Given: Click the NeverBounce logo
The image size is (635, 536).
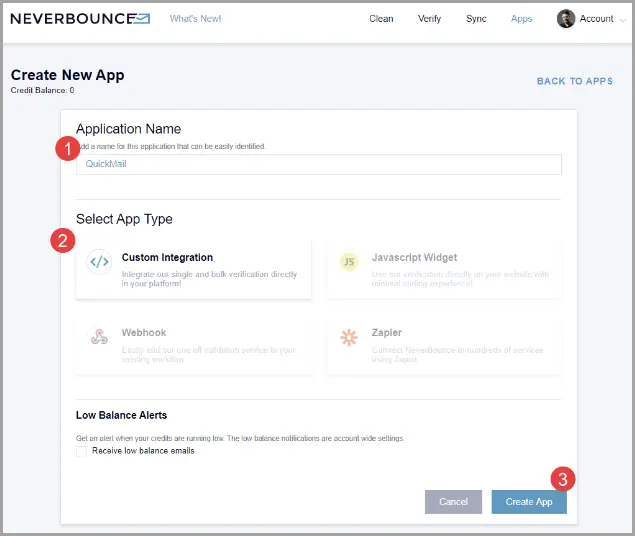Looking at the screenshot, I should (80, 19).
